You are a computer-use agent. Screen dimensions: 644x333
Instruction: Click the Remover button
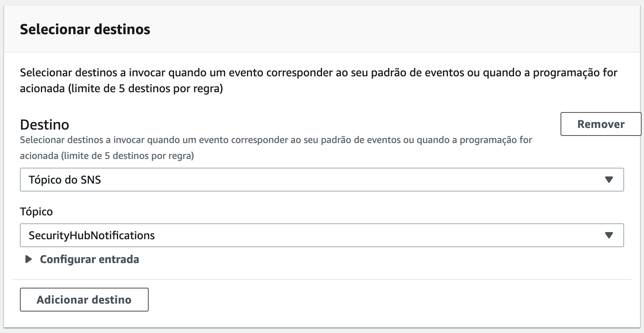point(600,124)
